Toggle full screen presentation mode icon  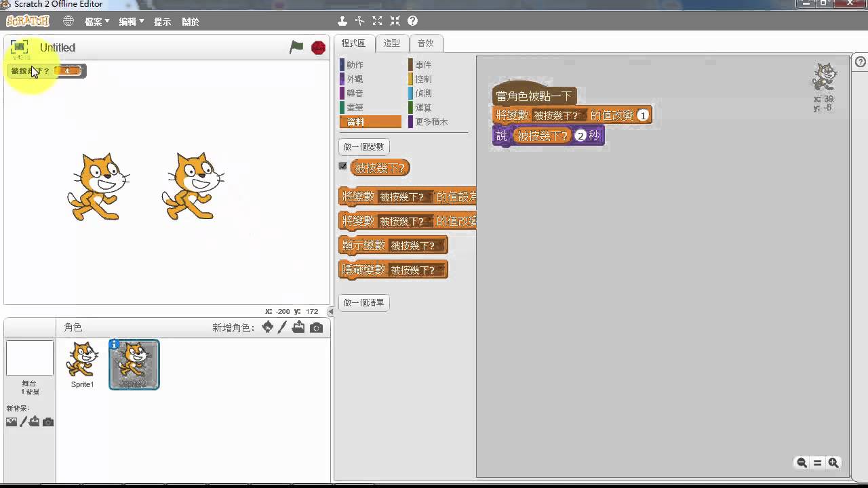19,47
